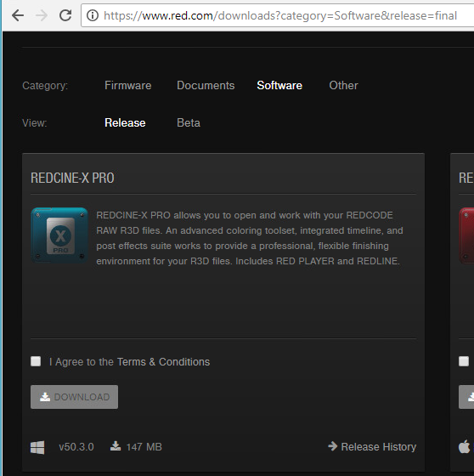Click the REDCINE-X PRO app icon
474x476 pixels.
click(59, 235)
